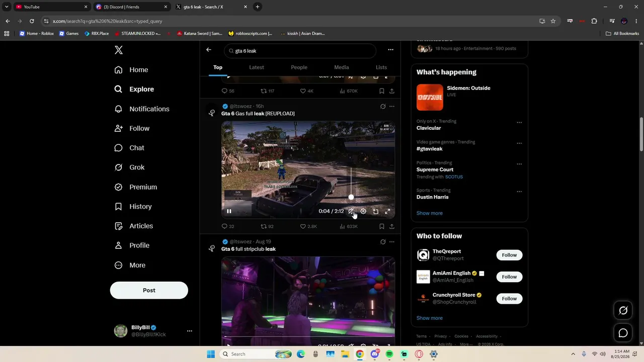
Task: Open Explore in the X sidebar
Action: tap(134, 89)
